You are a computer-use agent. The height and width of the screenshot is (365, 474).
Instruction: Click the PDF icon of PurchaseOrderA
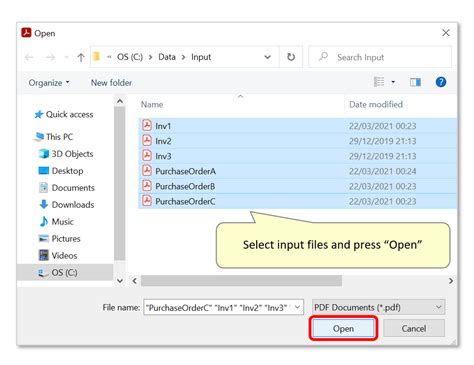[147, 170]
